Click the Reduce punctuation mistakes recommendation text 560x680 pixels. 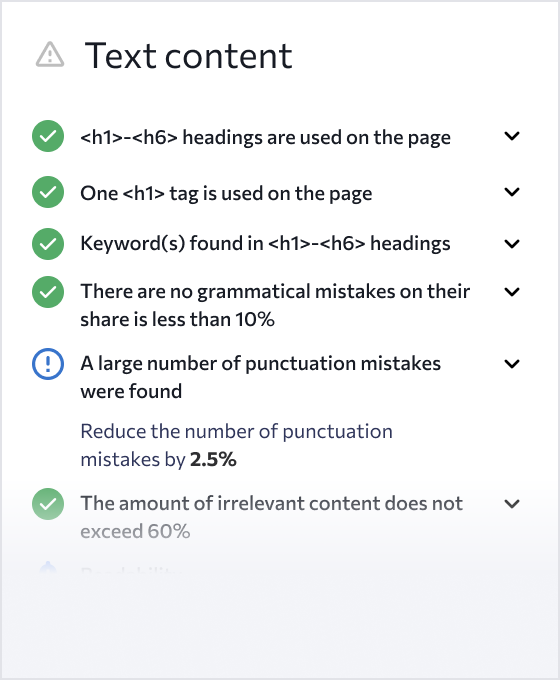pyautogui.click(x=236, y=445)
